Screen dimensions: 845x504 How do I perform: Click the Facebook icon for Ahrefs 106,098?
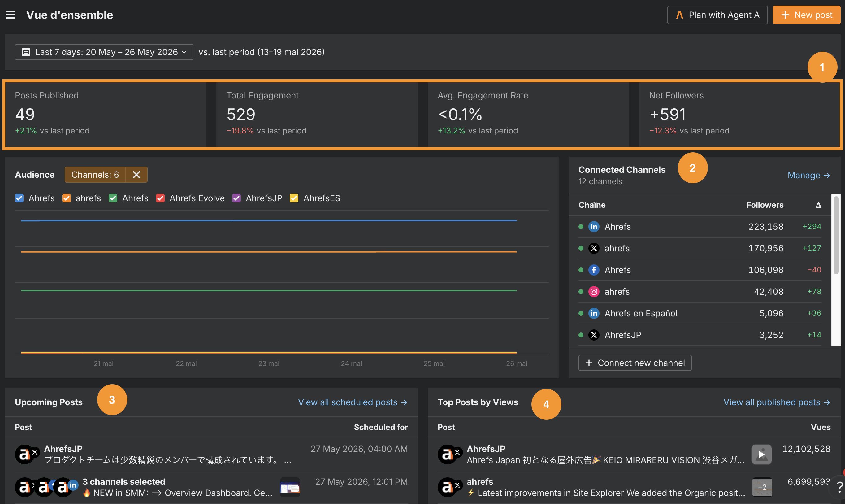594,270
